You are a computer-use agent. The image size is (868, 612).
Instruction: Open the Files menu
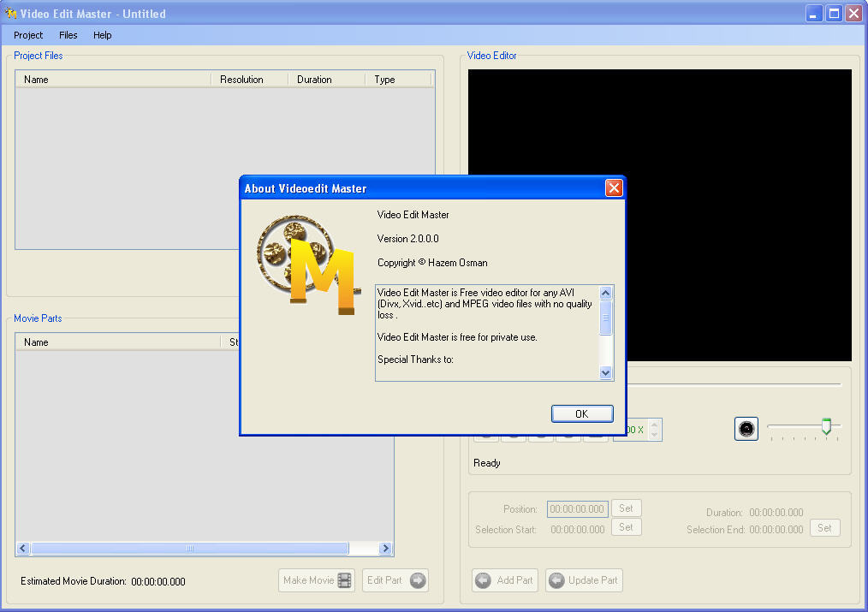(x=68, y=35)
